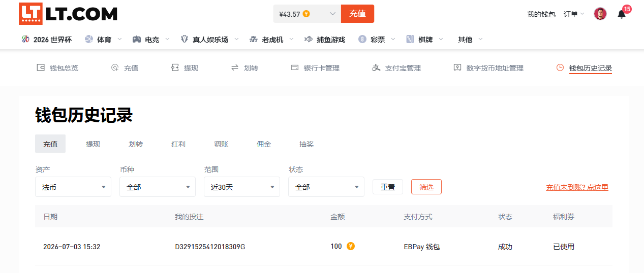
Task: Click the LT.COM logo
Action: pos(68,14)
